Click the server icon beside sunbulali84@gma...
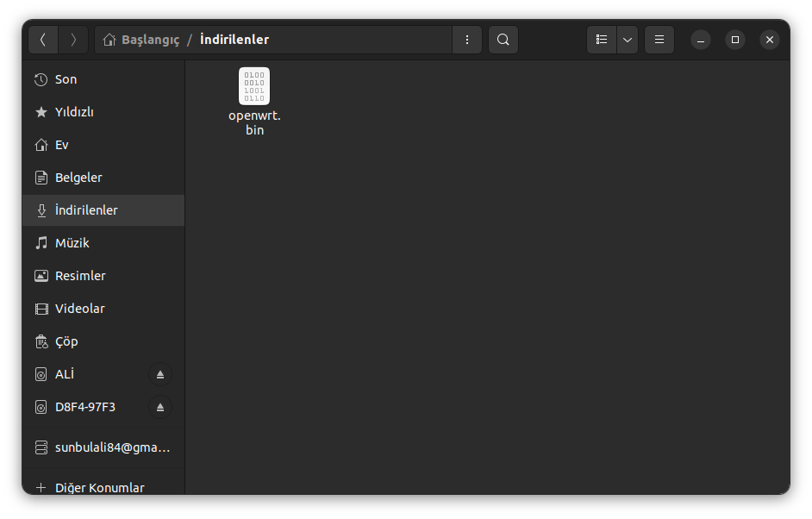 (x=41, y=447)
